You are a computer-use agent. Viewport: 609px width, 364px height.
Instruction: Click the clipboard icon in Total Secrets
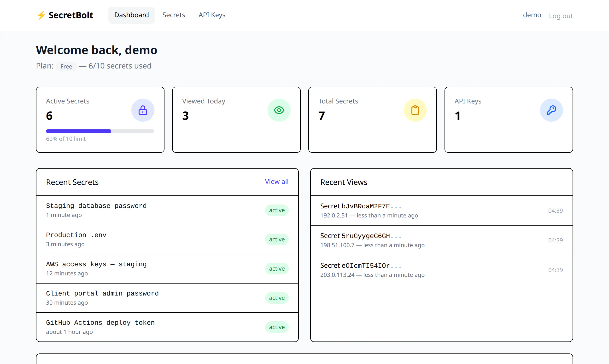pyautogui.click(x=415, y=110)
